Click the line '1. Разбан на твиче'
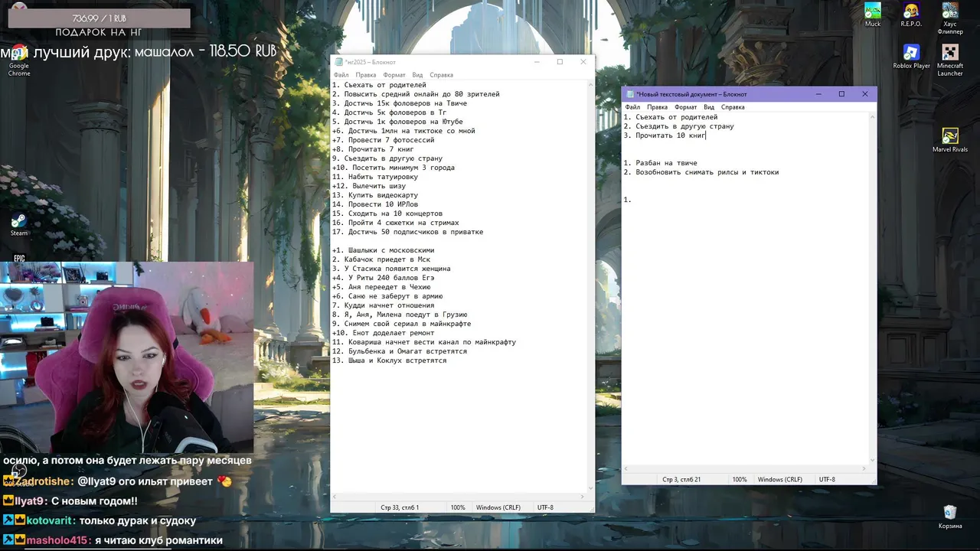 coord(661,163)
